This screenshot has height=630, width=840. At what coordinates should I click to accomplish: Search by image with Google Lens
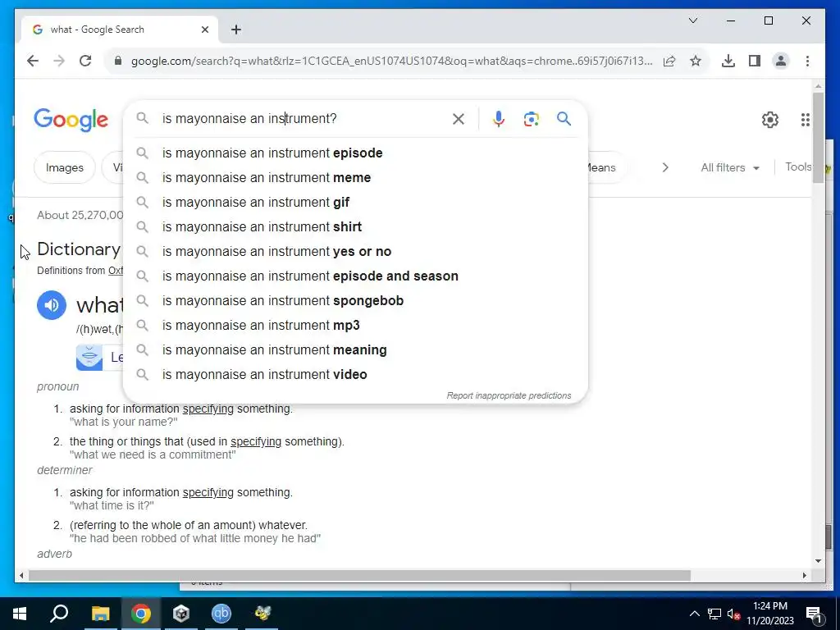coord(531,118)
